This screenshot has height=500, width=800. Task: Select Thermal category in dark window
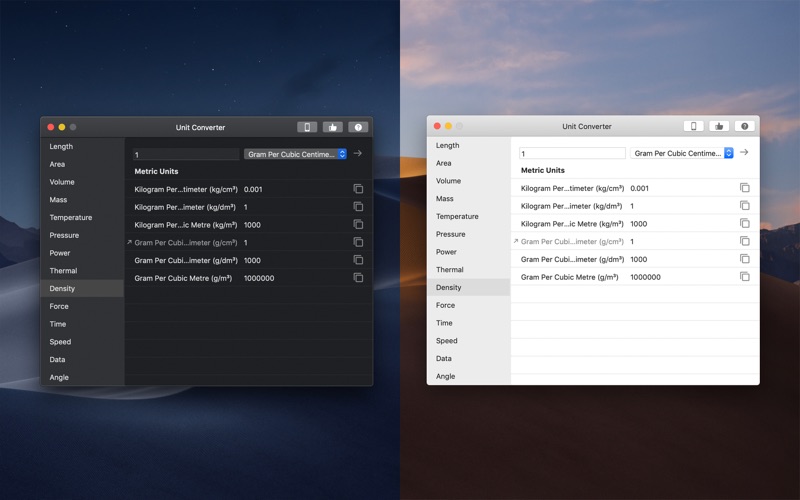[82, 271]
